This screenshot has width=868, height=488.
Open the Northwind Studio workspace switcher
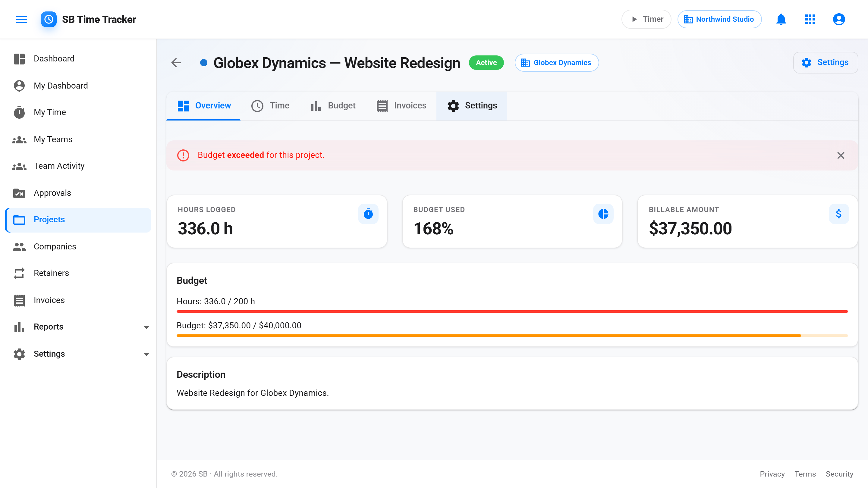[719, 19]
